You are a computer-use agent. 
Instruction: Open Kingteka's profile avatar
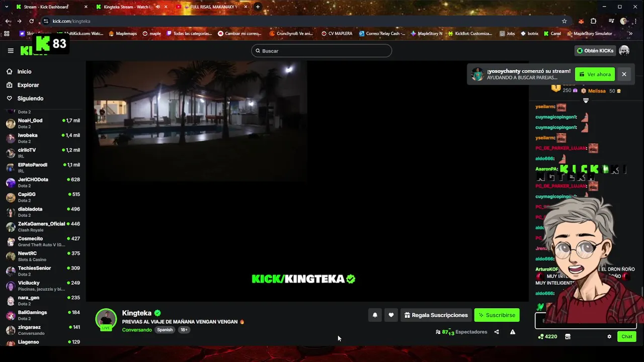[x=106, y=319]
